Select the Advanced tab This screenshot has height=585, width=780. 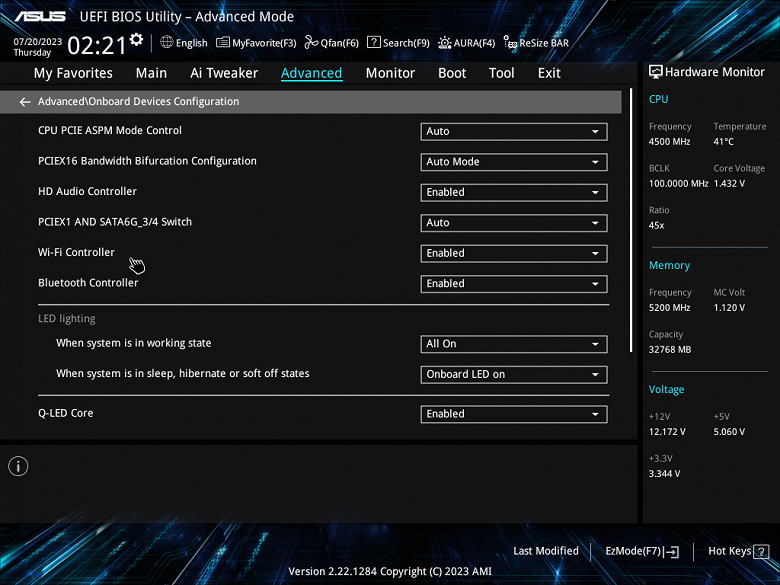click(x=311, y=73)
